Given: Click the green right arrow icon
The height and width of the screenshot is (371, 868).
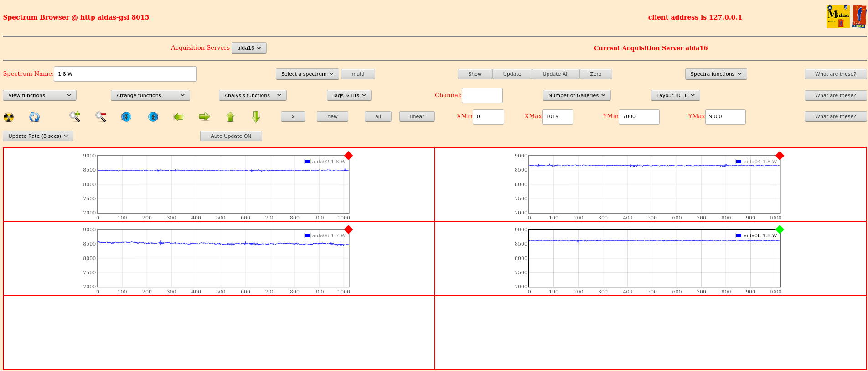Looking at the screenshot, I should (204, 117).
